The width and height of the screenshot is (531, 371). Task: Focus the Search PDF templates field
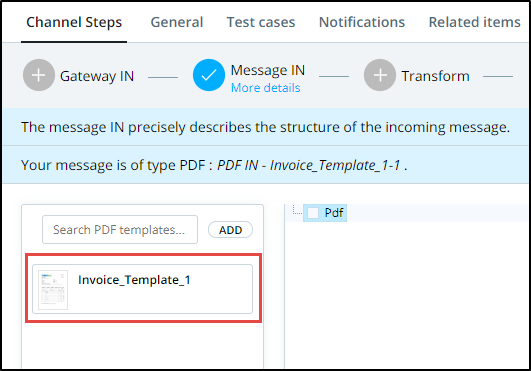pos(120,230)
